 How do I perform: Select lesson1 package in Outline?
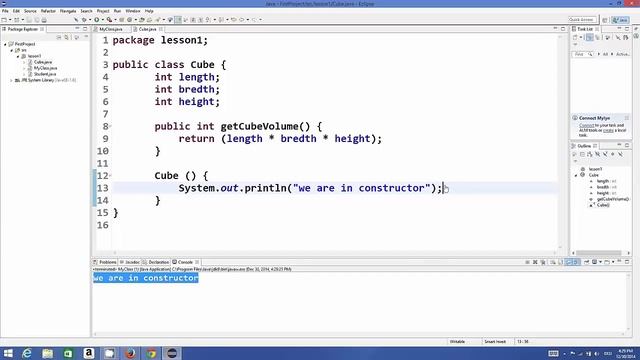click(x=592, y=169)
